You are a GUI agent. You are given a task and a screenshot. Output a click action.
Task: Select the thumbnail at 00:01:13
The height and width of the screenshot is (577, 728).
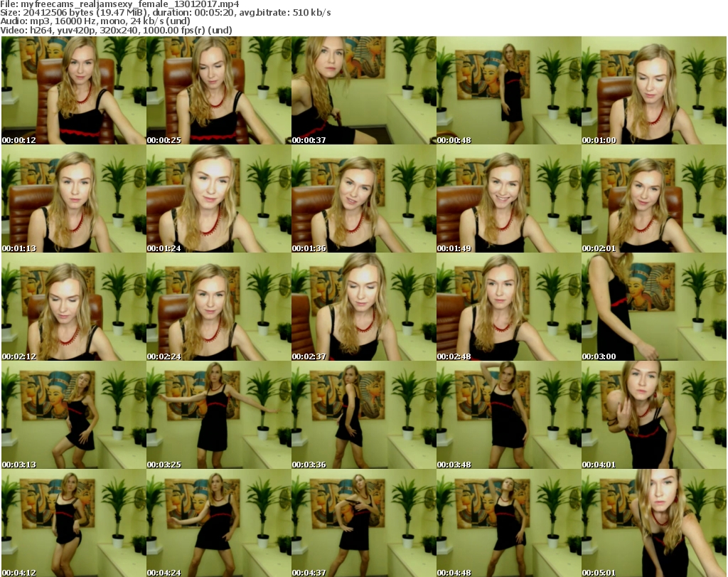74,198
